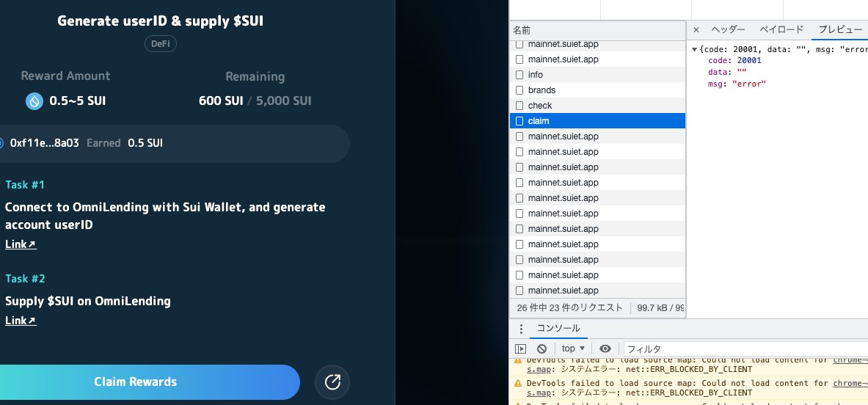Click the msg: "error" line in the preview
This screenshot has width=868, height=405.
coord(737,84)
